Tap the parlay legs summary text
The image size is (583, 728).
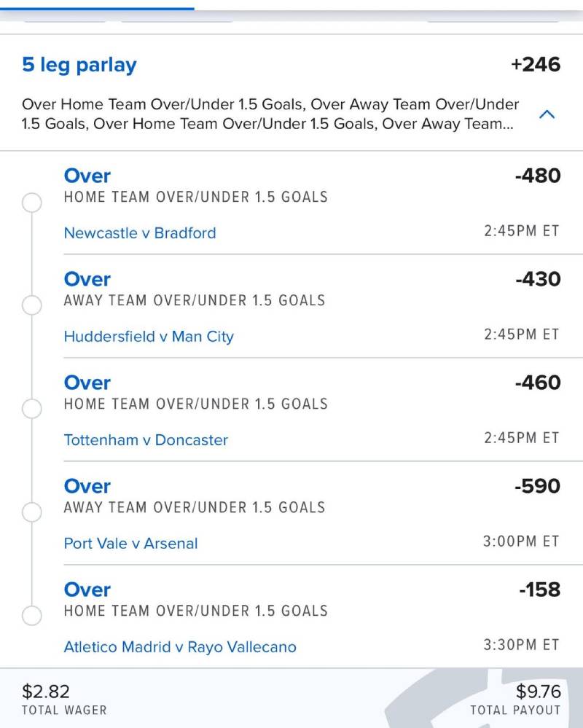point(270,114)
